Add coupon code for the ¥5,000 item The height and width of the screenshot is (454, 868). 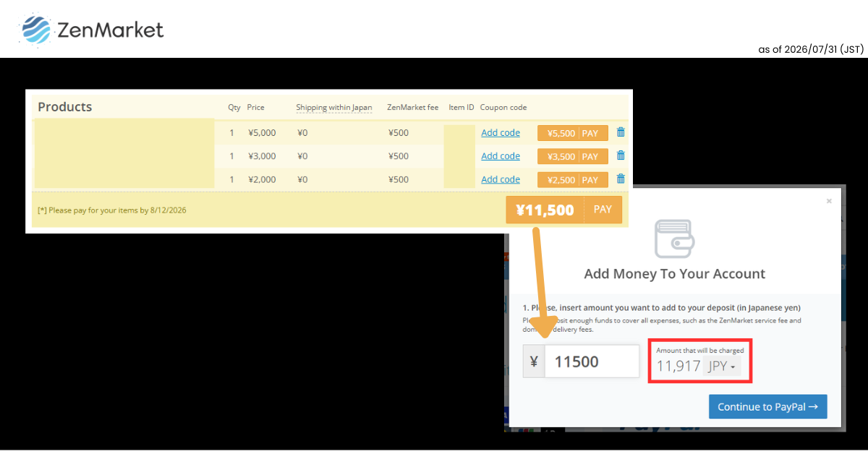501,133
